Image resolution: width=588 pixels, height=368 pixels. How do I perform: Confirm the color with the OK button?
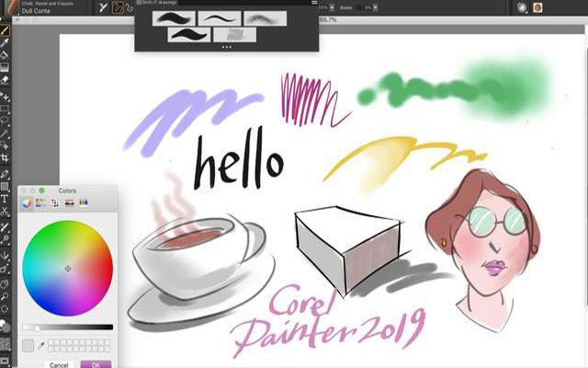(96, 364)
